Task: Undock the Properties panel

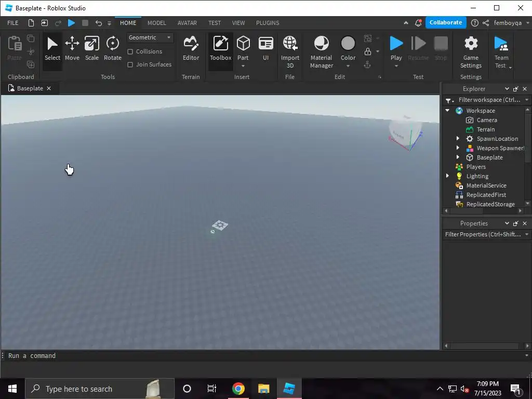Action: click(516, 223)
